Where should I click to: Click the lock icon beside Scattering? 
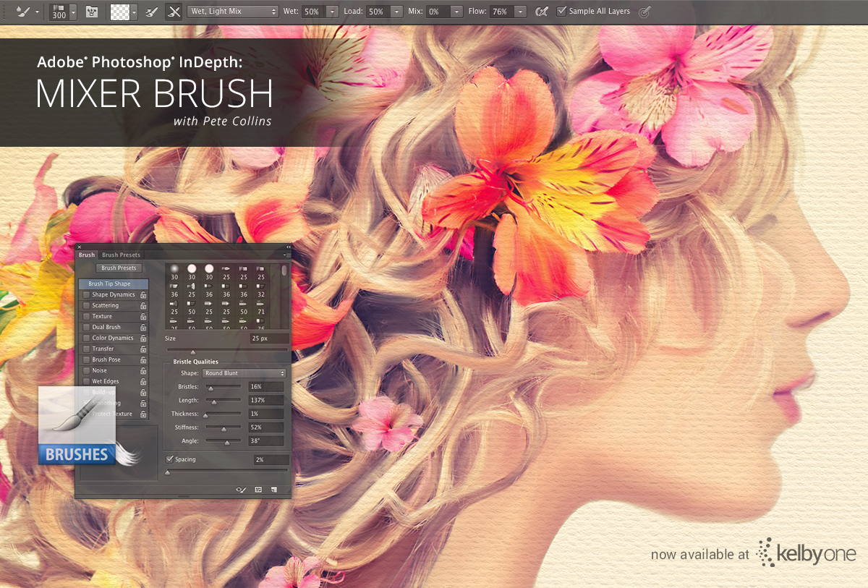click(143, 306)
